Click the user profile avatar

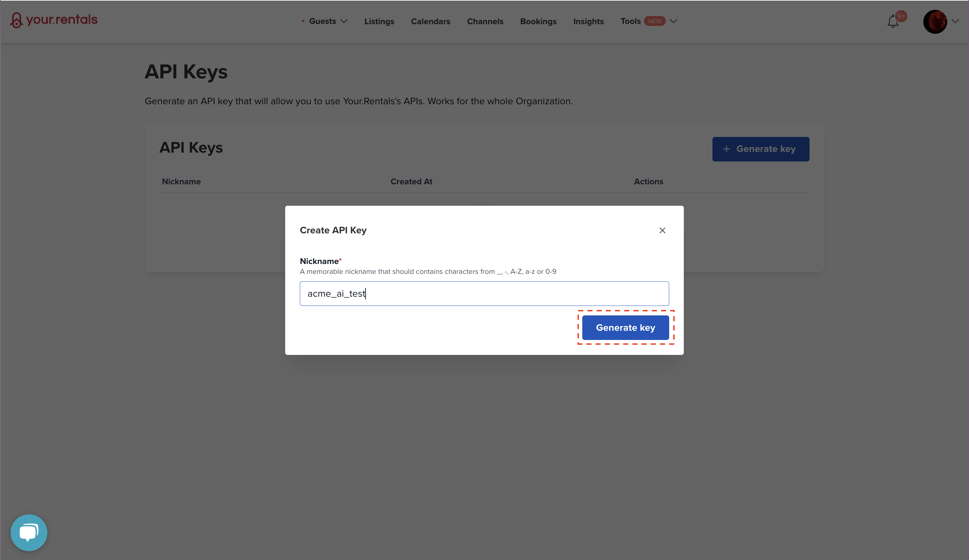coord(935,21)
